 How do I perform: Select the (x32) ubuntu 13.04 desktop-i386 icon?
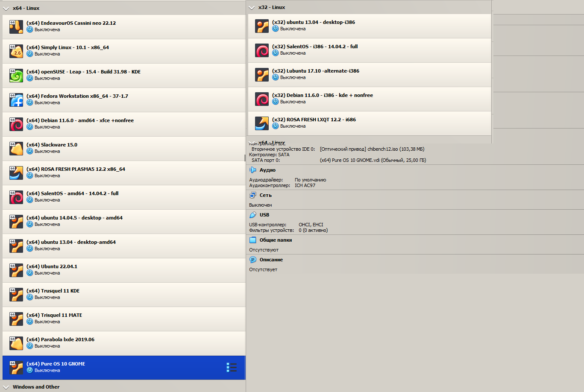pos(262,26)
